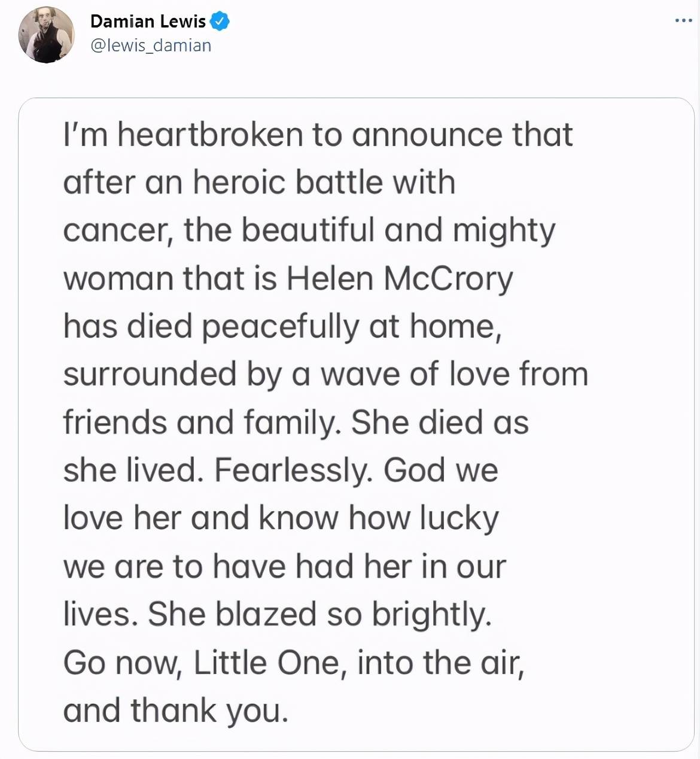
Task: Click the line "surrounded by a wave of love from"
Action: (x=325, y=375)
